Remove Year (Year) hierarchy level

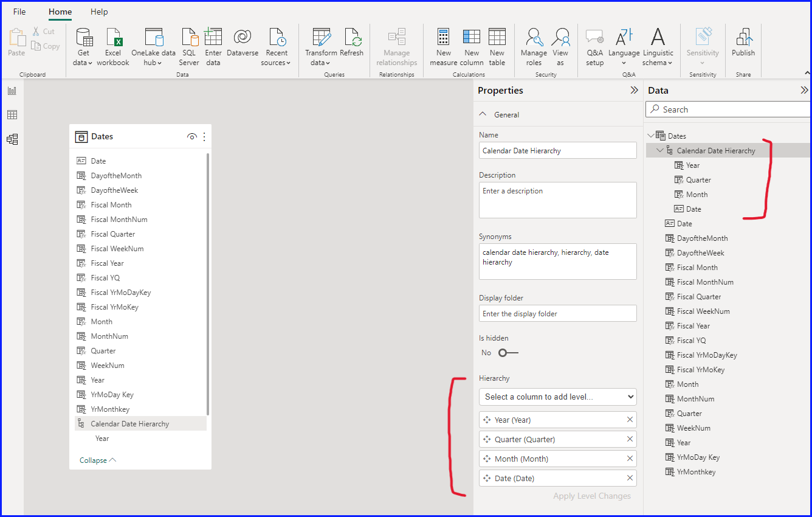click(630, 420)
